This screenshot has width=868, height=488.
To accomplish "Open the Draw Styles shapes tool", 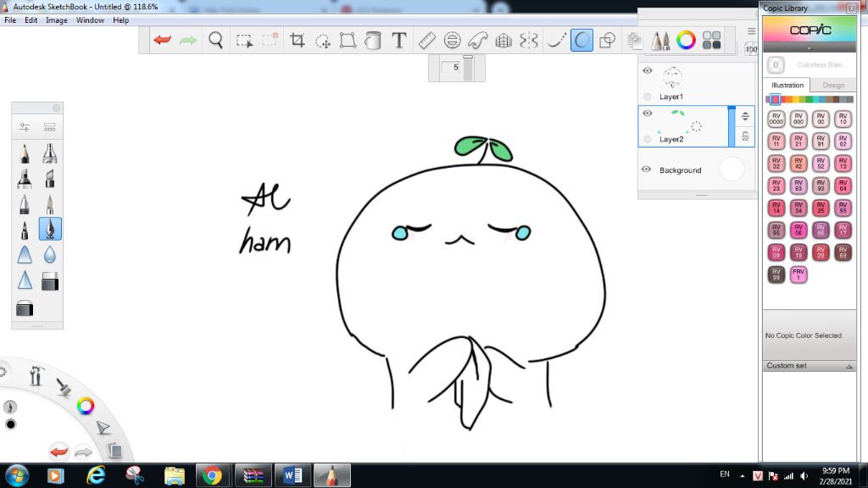I will coord(608,40).
